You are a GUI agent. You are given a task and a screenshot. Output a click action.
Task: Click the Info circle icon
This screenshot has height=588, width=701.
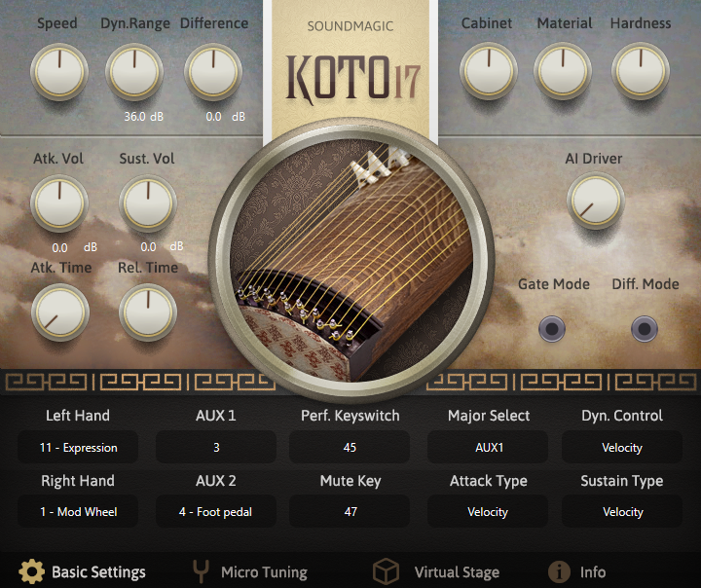[559, 571]
